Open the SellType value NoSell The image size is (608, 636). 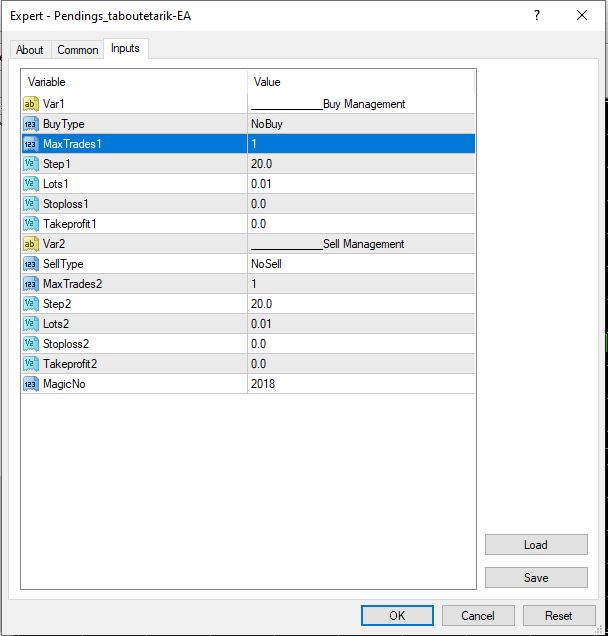coord(360,264)
